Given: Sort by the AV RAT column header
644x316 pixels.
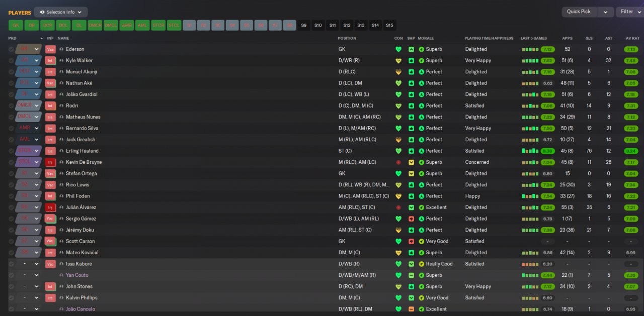Looking at the screenshot, I should pyautogui.click(x=632, y=38).
